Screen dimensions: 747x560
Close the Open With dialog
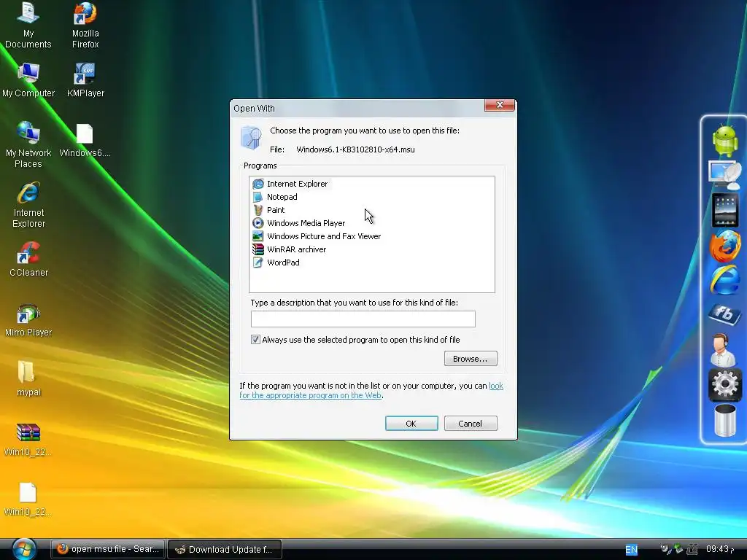pos(499,105)
